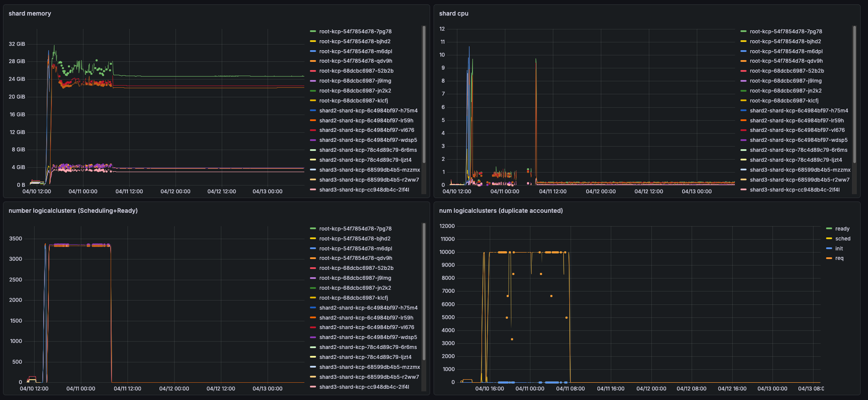
Task: Isolate root-kcp-54f7854d78-bjhd2 in number logicalclusters legend
Action: pyautogui.click(x=355, y=239)
